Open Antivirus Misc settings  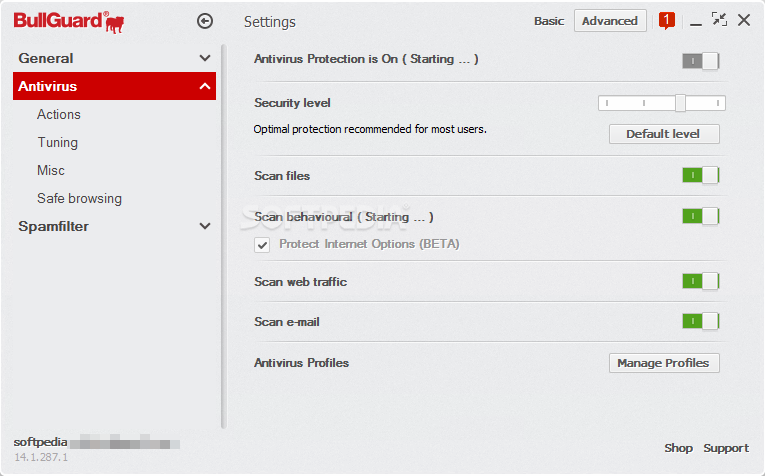[x=51, y=170]
